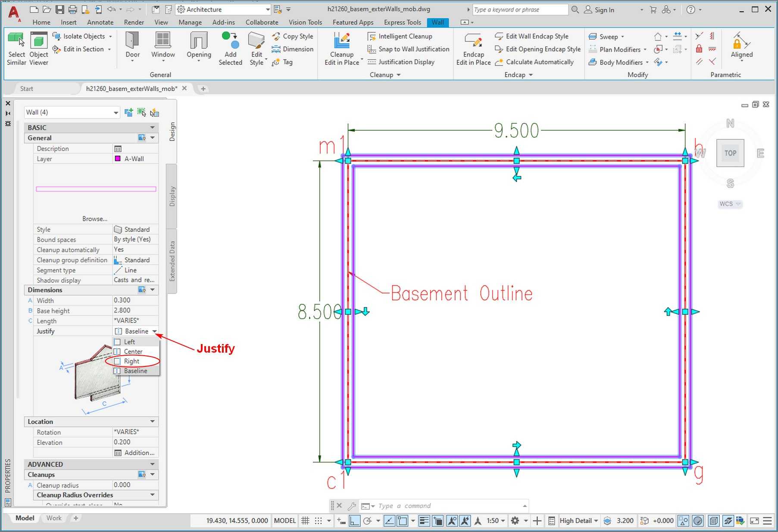Click Calculate Automatically for endcaps
Image resolution: width=778 pixels, height=532 pixels.
point(534,62)
